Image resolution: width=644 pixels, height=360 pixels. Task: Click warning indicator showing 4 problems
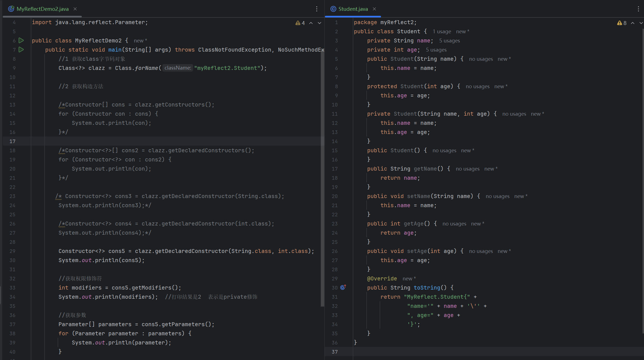(x=300, y=23)
